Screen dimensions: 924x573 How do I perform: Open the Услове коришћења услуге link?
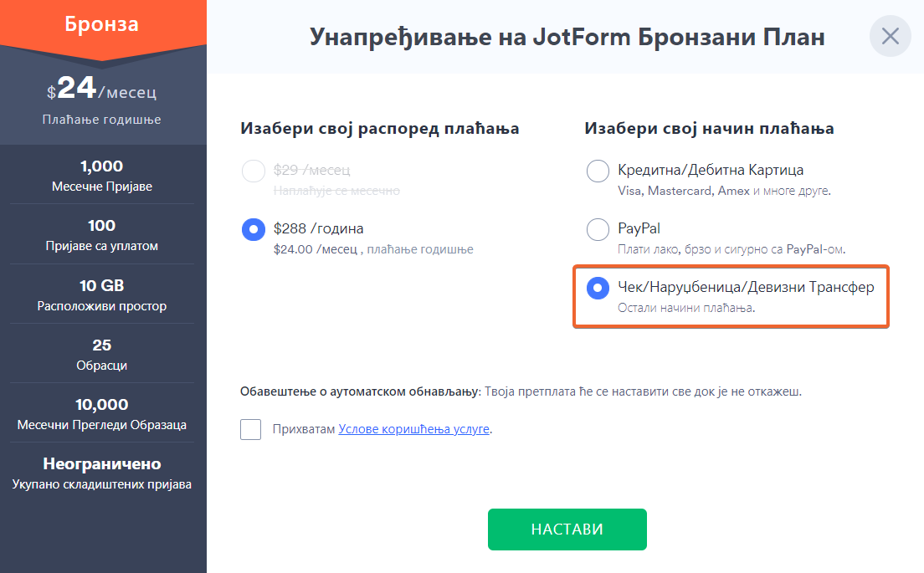point(413,429)
